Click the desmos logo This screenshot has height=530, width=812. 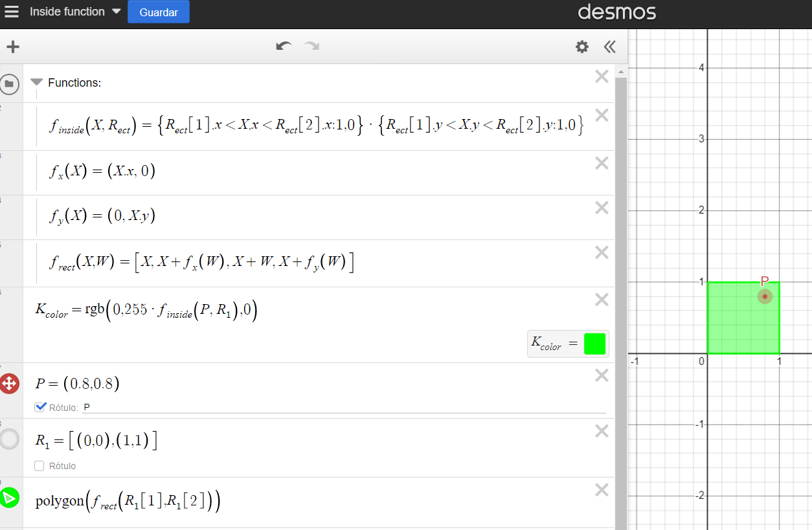[617, 12]
